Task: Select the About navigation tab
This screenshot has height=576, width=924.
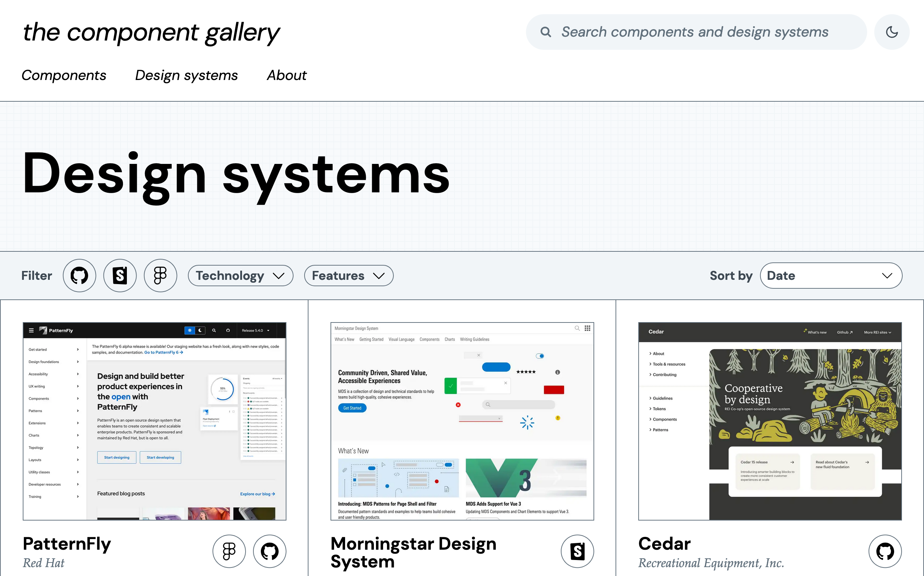Action: click(x=287, y=75)
